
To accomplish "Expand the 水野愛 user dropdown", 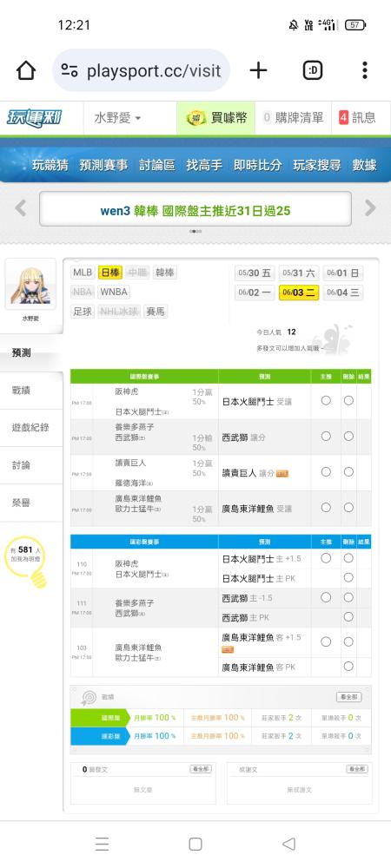I will 117,118.
